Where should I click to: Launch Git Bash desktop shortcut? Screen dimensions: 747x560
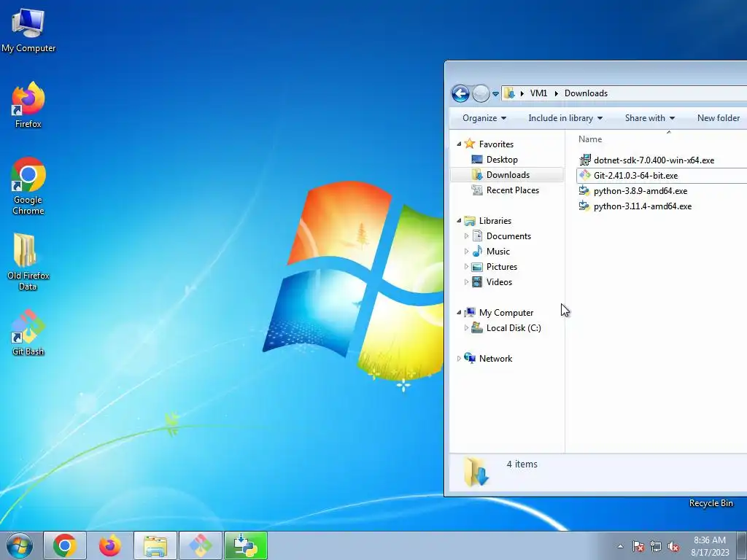click(28, 332)
